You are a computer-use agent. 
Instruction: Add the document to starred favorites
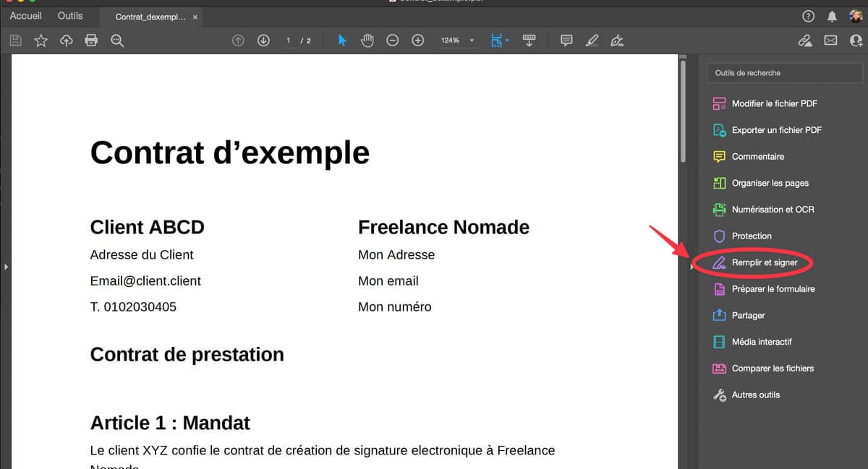(41, 40)
